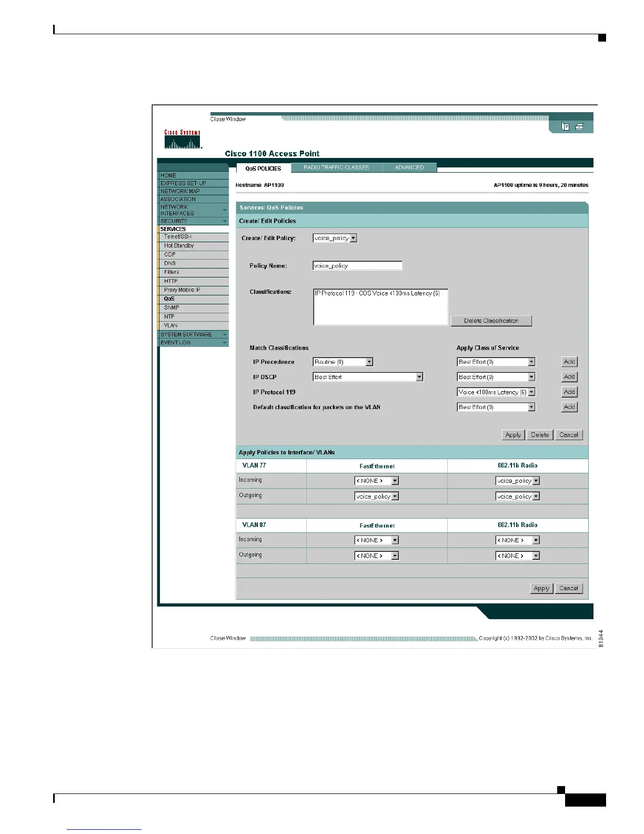Open VLAN 87 Incoming 802.11b Radio dropdown
Screen dimensions: 644x834
click(518, 540)
